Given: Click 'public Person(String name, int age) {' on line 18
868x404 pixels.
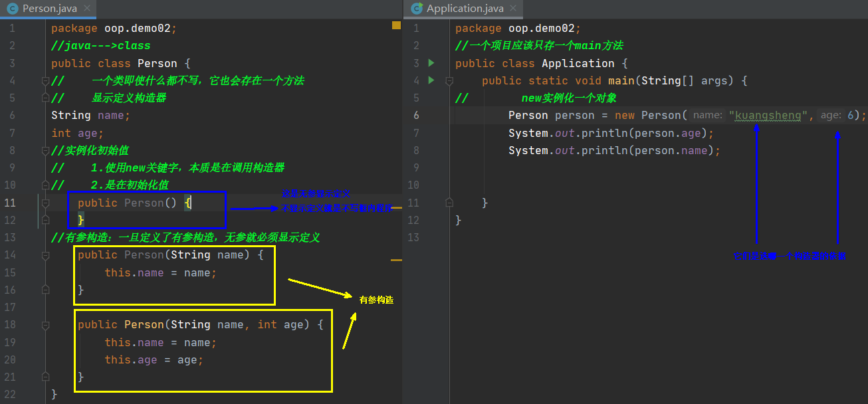Looking at the screenshot, I should (201, 325).
